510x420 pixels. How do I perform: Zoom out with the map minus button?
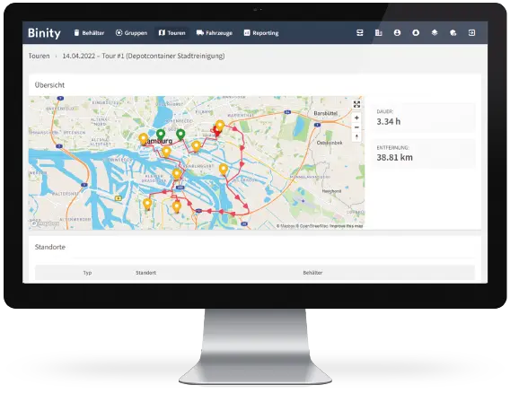click(x=356, y=127)
